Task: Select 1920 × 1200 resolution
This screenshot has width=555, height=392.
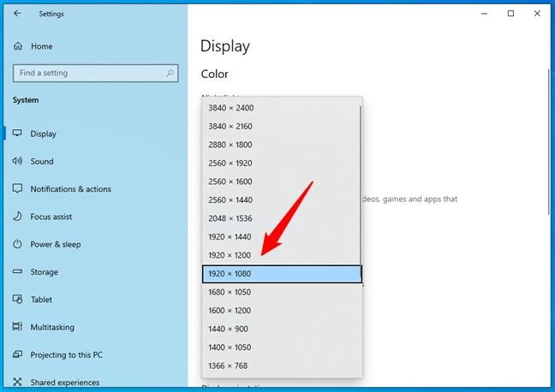Action: 282,255
